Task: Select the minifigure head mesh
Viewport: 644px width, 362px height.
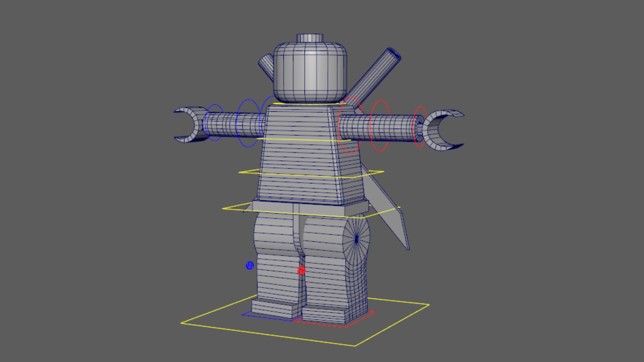Action: (x=310, y=72)
